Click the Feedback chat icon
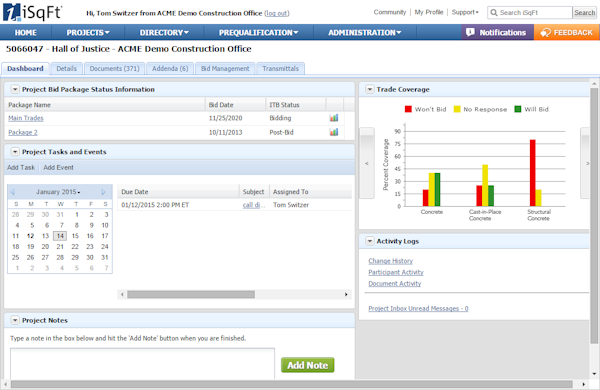 click(x=545, y=33)
